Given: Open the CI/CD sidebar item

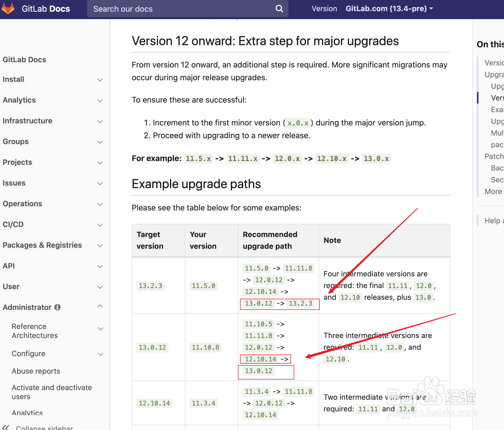Looking at the screenshot, I should tap(13, 224).
